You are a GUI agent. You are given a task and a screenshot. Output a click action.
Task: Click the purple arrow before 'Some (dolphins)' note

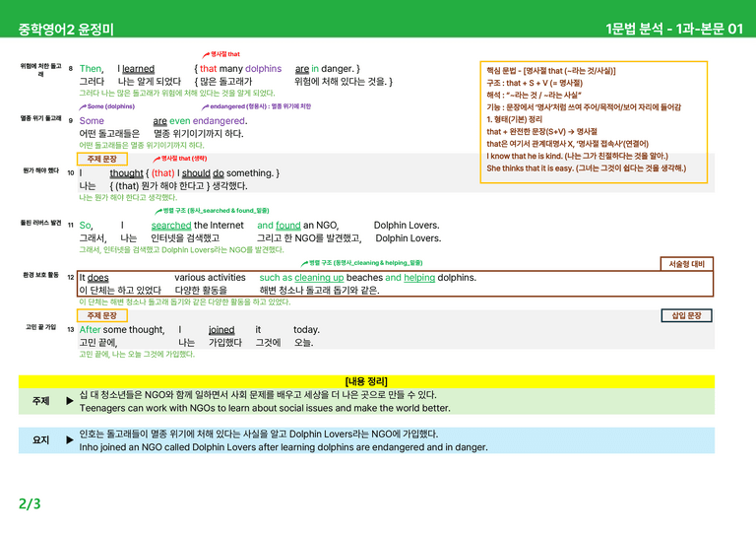[x=83, y=106]
